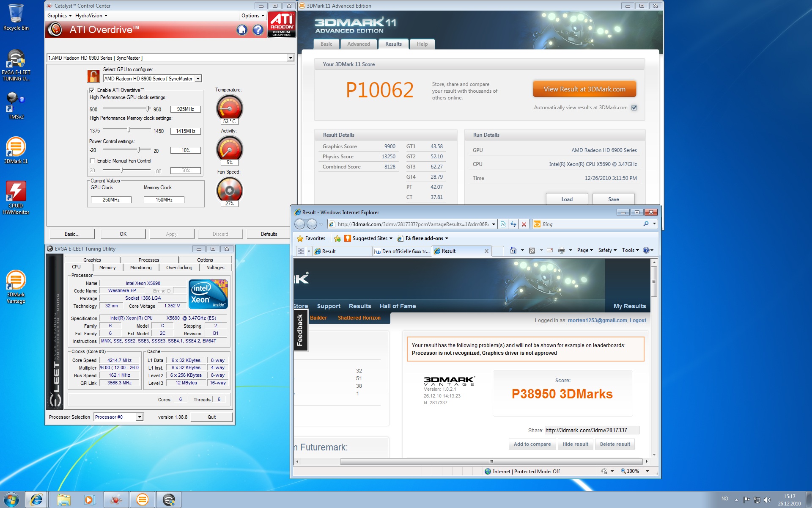
Task: Open the Catalyst help question mark icon
Action: pos(258,30)
